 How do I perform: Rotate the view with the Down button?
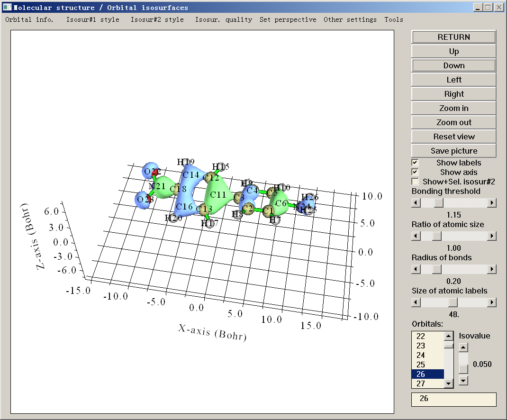(453, 65)
